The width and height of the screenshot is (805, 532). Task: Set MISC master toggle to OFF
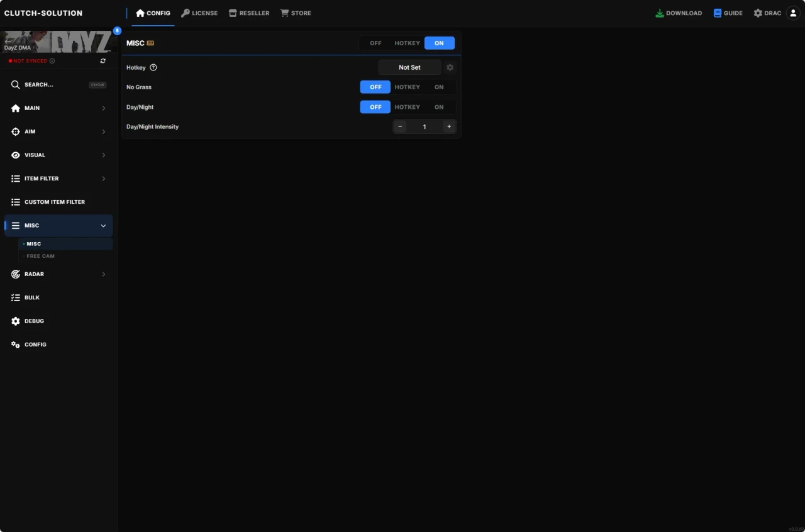pyautogui.click(x=375, y=43)
